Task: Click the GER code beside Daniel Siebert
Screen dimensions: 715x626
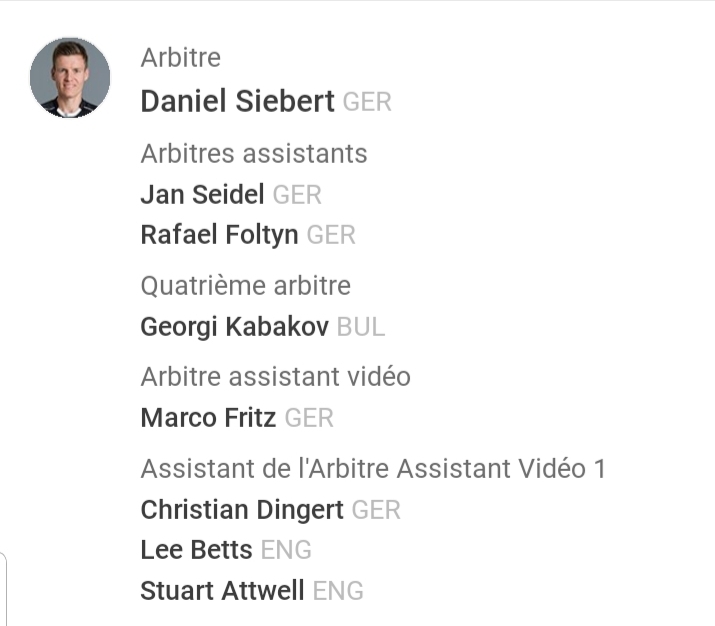Action: pos(367,103)
